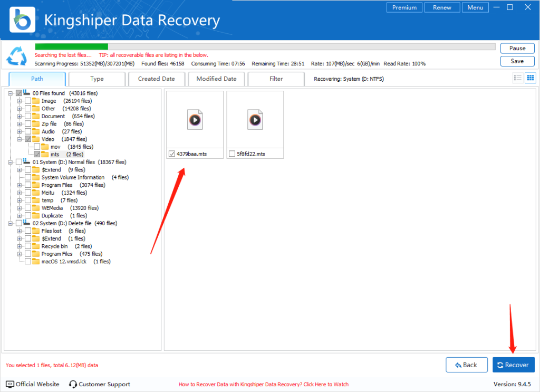The width and height of the screenshot is (540, 392).
Task: Open the Modified Date tab
Action: [x=216, y=79]
